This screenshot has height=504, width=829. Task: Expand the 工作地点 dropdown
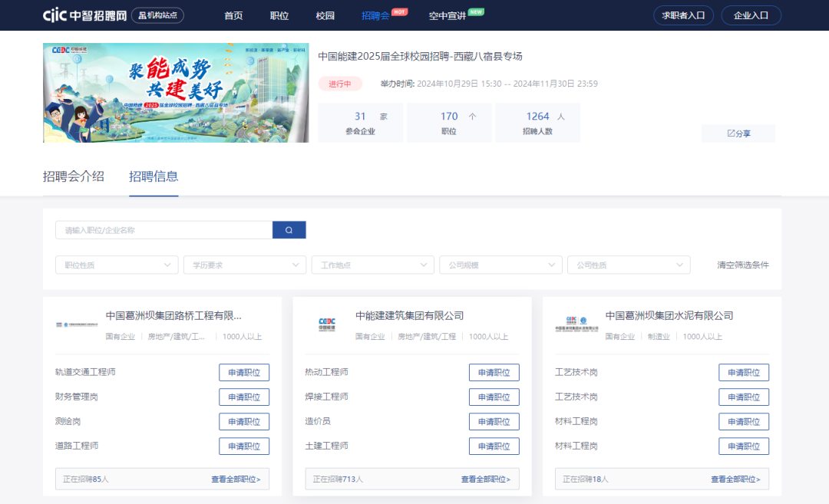tap(373, 265)
